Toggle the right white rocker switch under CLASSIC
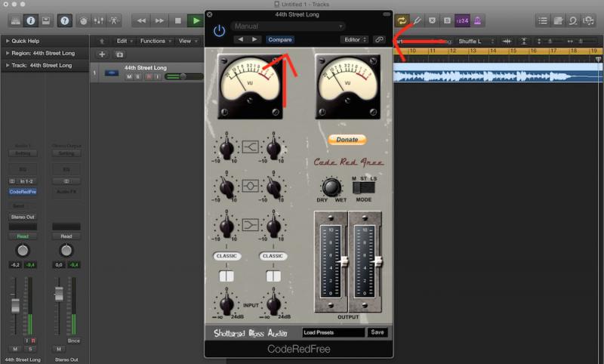Screen dimensions: 604x364 tap(273, 276)
